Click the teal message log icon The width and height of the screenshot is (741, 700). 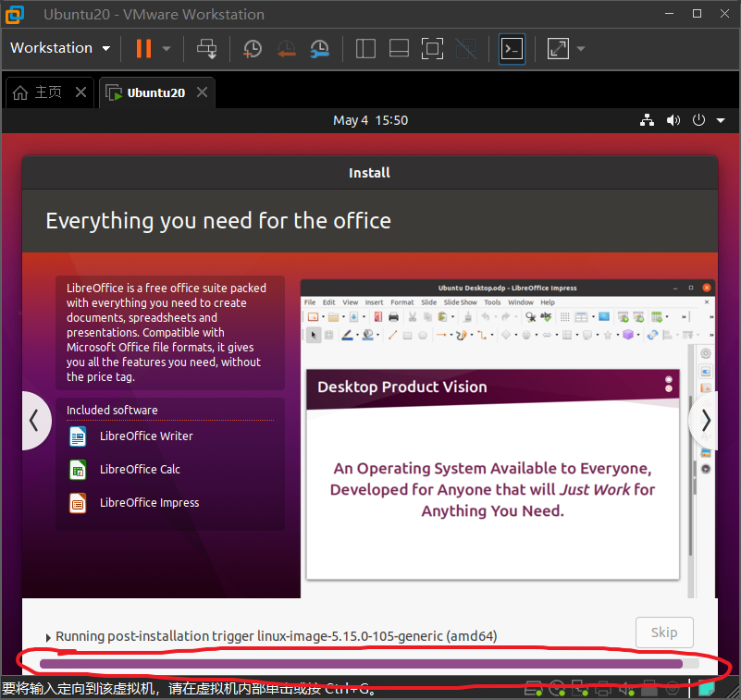(x=706, y=688)
